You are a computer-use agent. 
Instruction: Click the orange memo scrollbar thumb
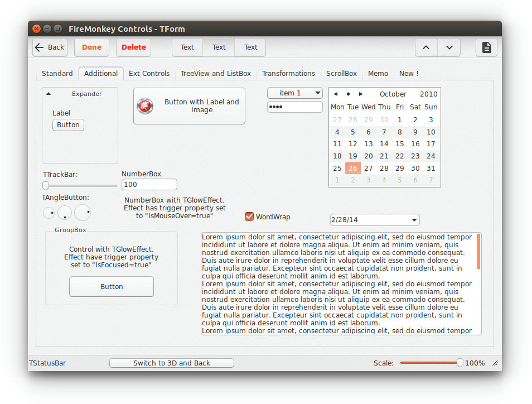coord(478,251)
